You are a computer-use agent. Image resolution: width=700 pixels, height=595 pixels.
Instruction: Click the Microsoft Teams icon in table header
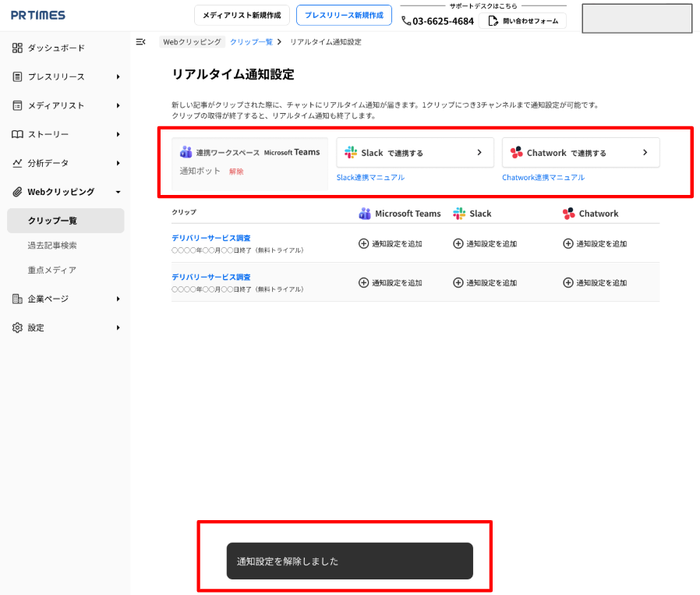tap(365, 214)
